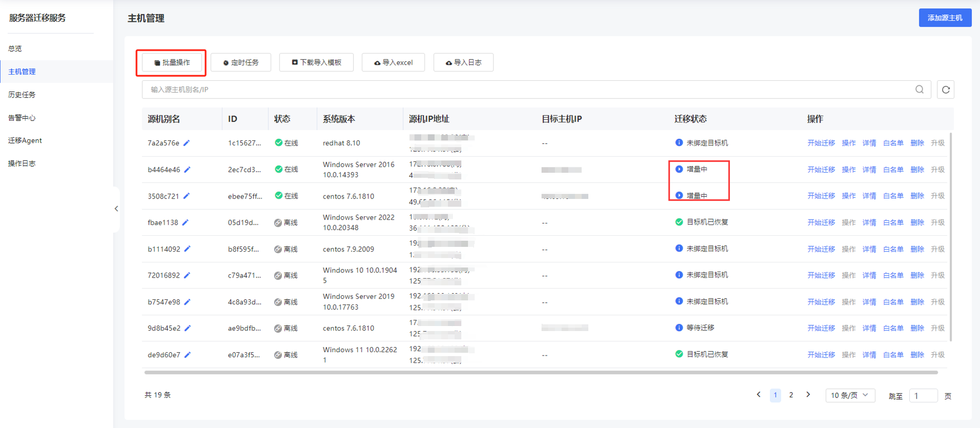Edit alias pencil icon for 9d8b45e2

(188, 328)
